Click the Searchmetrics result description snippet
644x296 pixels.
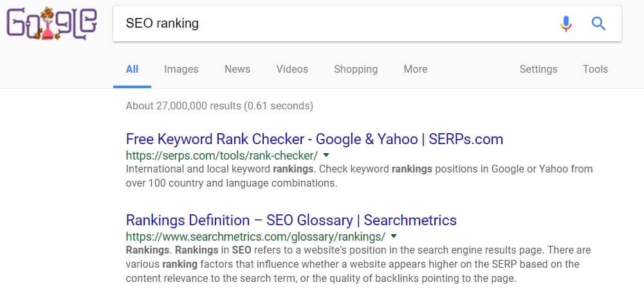pyautogui.click(x=358, y=264)
